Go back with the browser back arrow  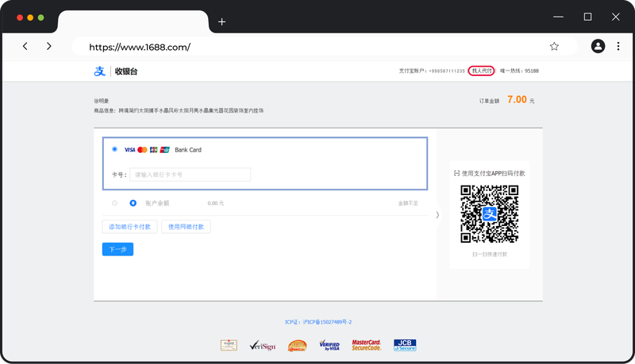[x=25, y=47]
